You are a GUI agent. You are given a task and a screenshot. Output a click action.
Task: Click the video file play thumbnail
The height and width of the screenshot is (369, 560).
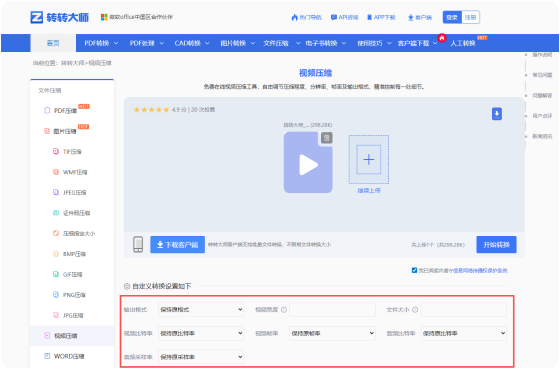[x=308, y=163]
